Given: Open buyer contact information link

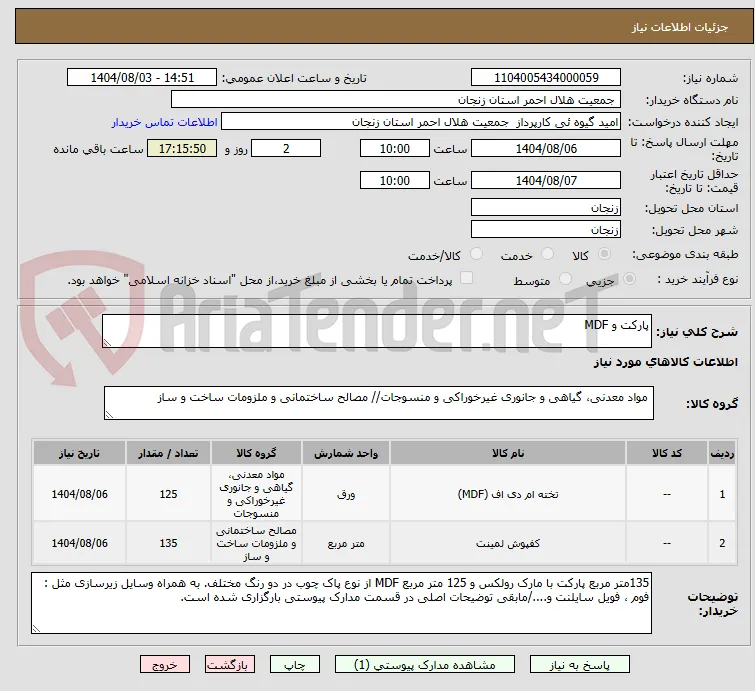Looking at the screenshot, I should (165, 122).
